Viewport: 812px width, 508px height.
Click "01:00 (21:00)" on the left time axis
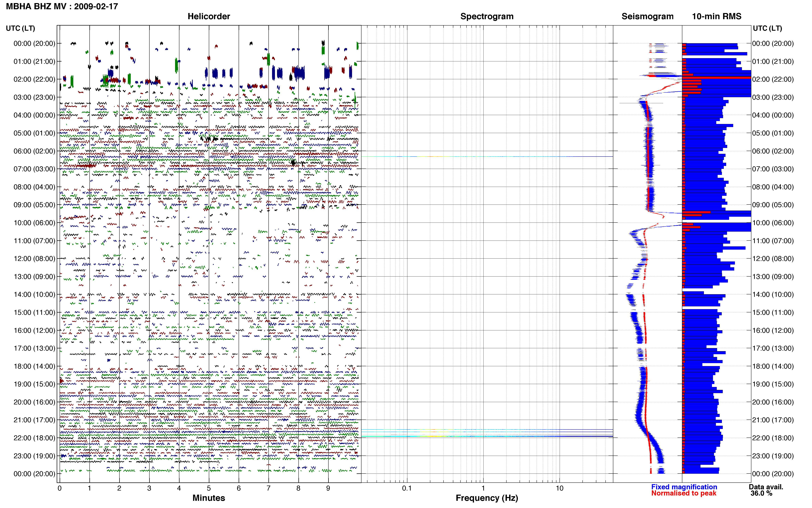(34, 62)
